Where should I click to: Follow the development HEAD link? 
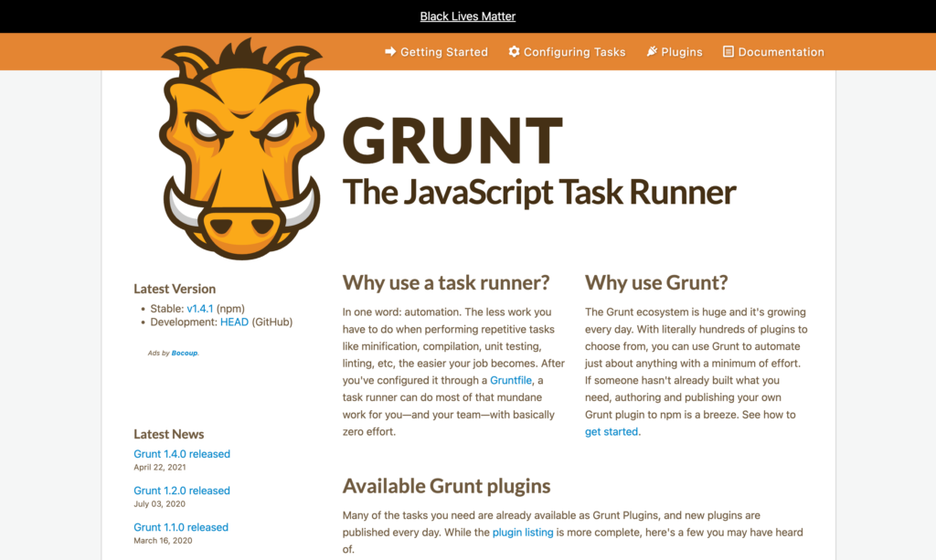tap(234, 322)
